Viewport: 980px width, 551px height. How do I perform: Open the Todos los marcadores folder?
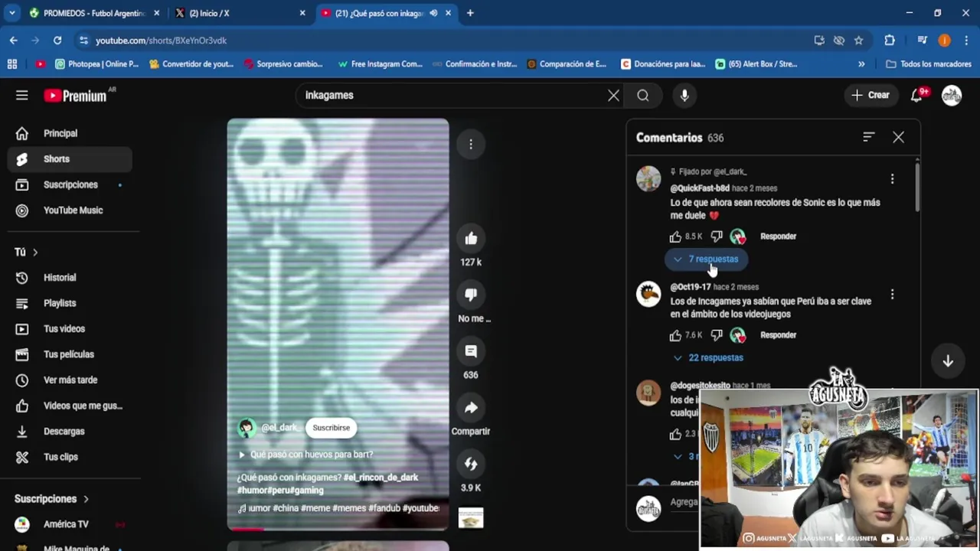click(928, 64)
